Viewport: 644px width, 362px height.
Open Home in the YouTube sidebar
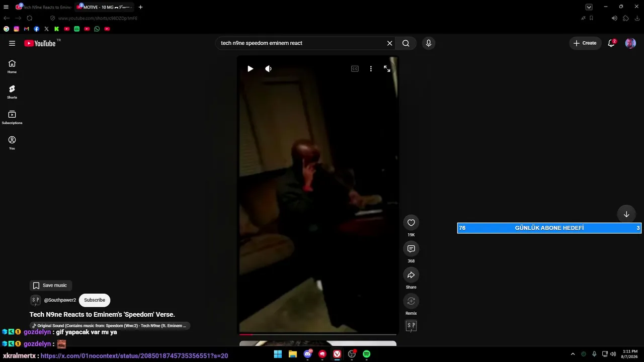click(x=12, y=66)
